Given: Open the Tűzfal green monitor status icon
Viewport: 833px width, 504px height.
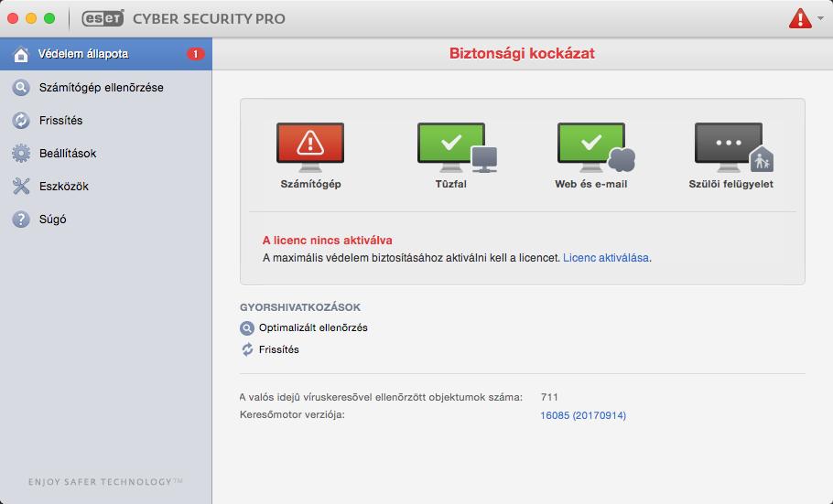Looking at the screenshot, I should [457, 147].
